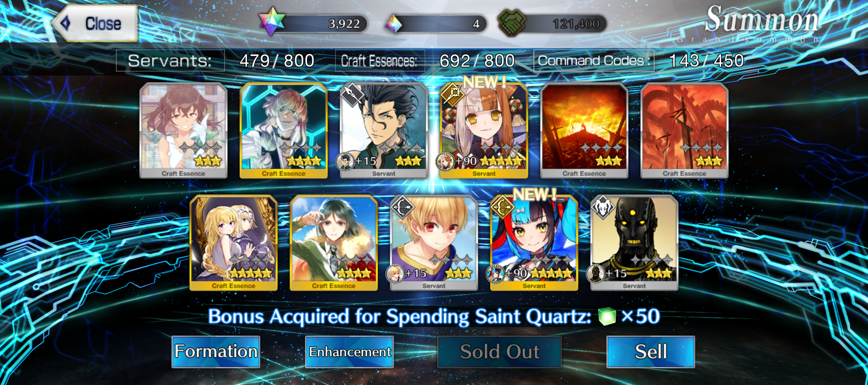The height and width of the screenshot is (385, 868).
Task: Open the Enhancement menu
Action: pos(350,352)
